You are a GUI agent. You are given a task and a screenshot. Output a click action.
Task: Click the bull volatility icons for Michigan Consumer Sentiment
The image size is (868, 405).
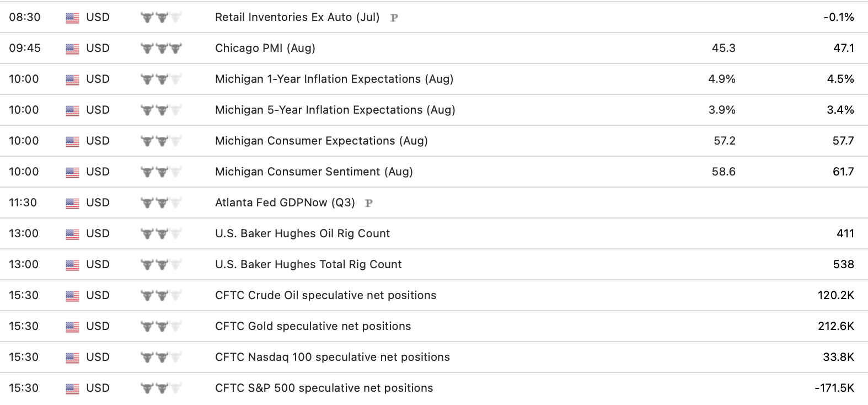(161, 172)
